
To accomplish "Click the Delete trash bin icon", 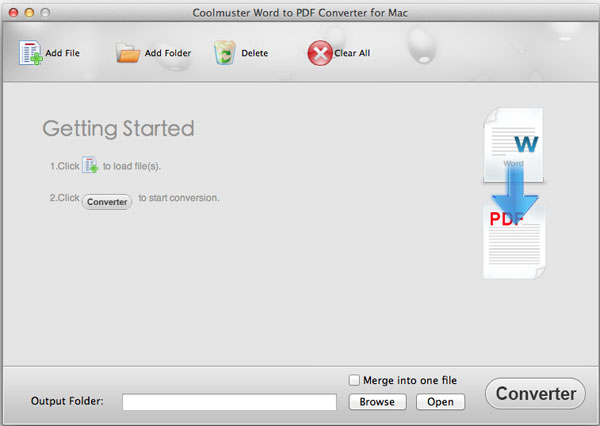I will 224,53.
